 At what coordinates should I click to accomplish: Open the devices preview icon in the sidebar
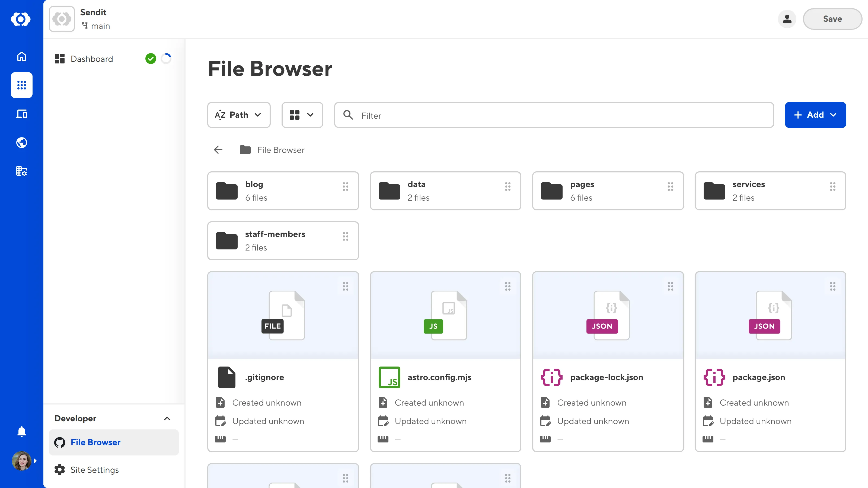tap(22, 114)
